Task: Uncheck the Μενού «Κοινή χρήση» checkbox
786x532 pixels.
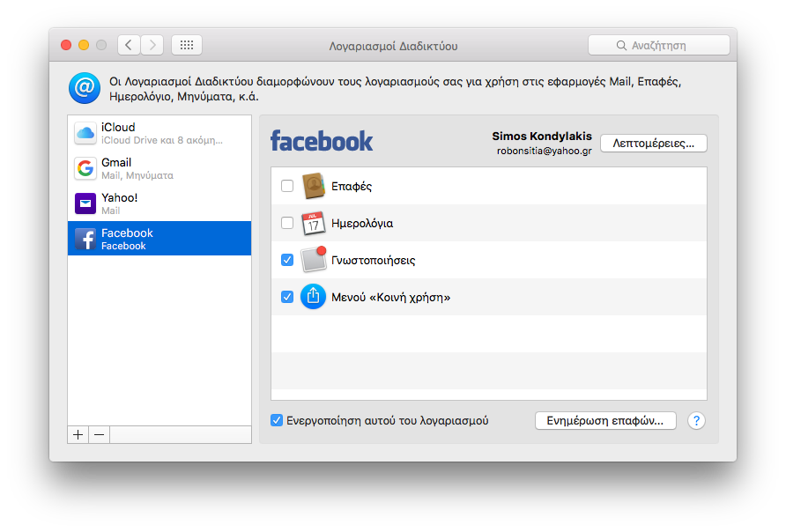Action: click(287, 297)
